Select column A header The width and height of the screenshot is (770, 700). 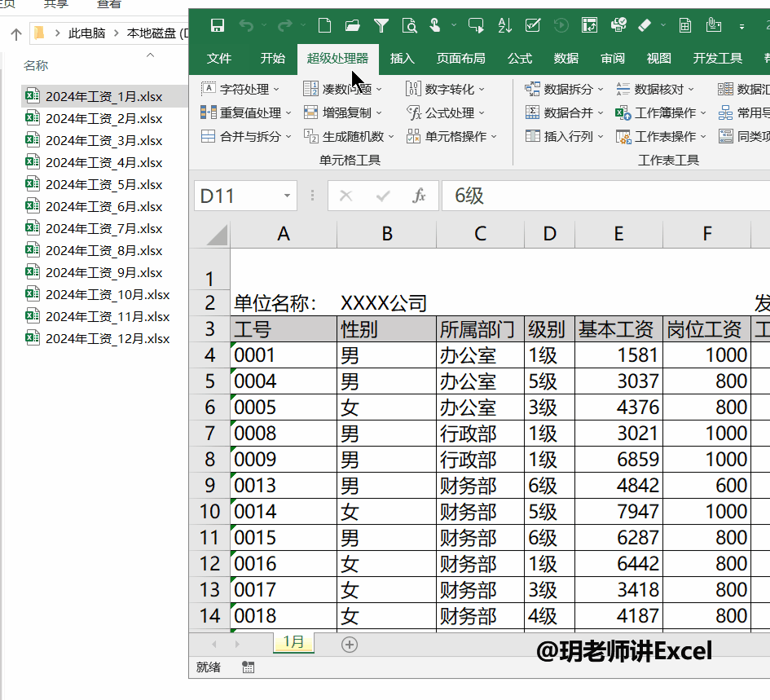tap(284, 234)
